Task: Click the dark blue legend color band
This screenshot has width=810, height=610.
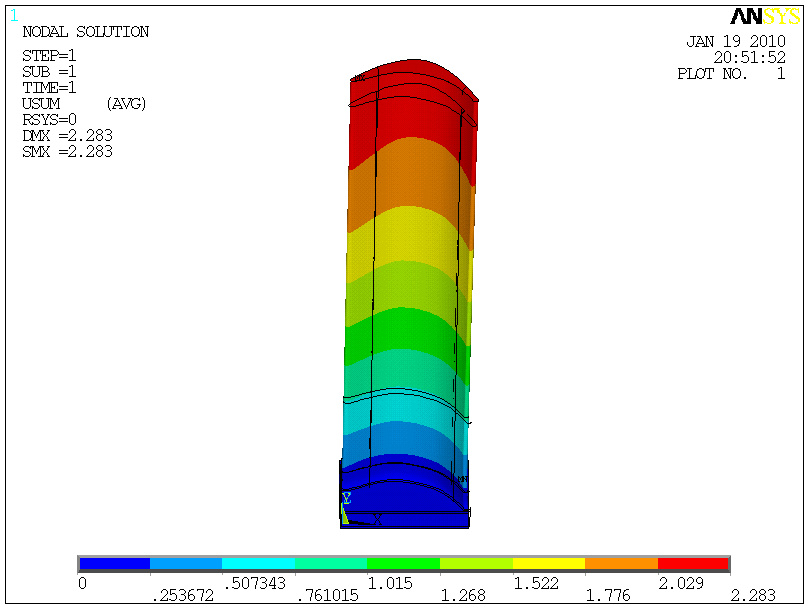Action: [115, 564]
